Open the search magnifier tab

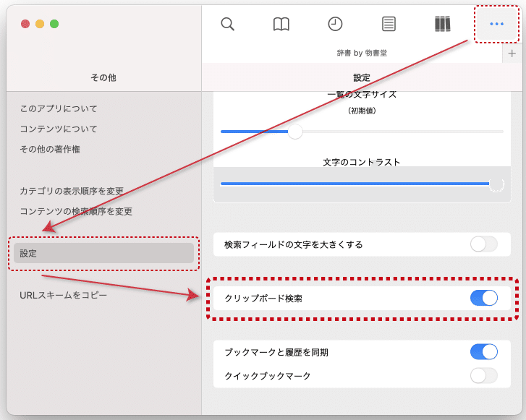[227, 24]
